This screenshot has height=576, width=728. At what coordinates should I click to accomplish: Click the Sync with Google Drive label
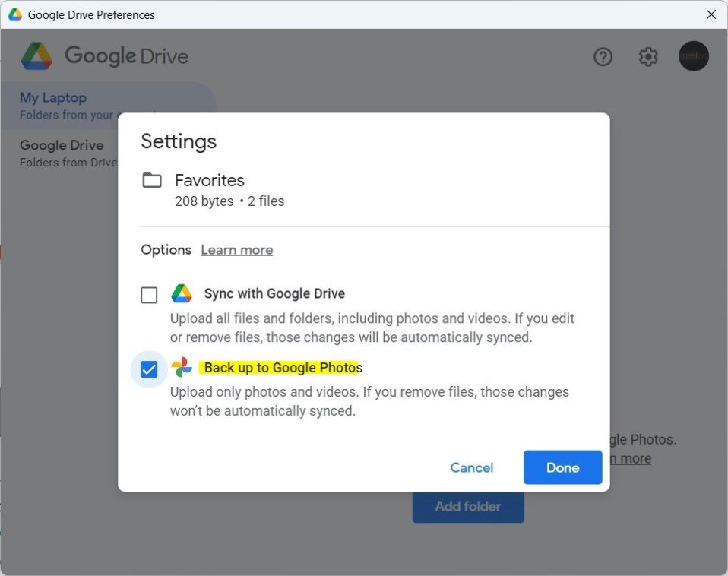[x=274, y=294]
